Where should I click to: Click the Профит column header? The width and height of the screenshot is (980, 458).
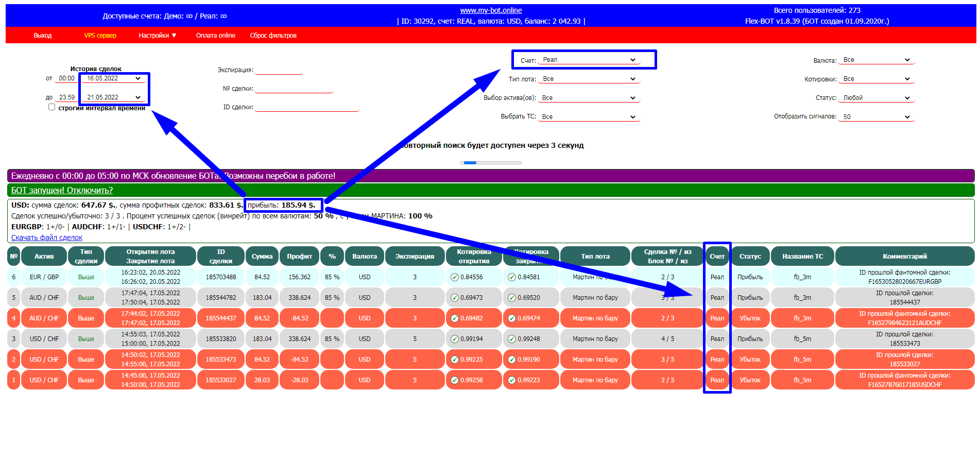(x=299, y=256)
